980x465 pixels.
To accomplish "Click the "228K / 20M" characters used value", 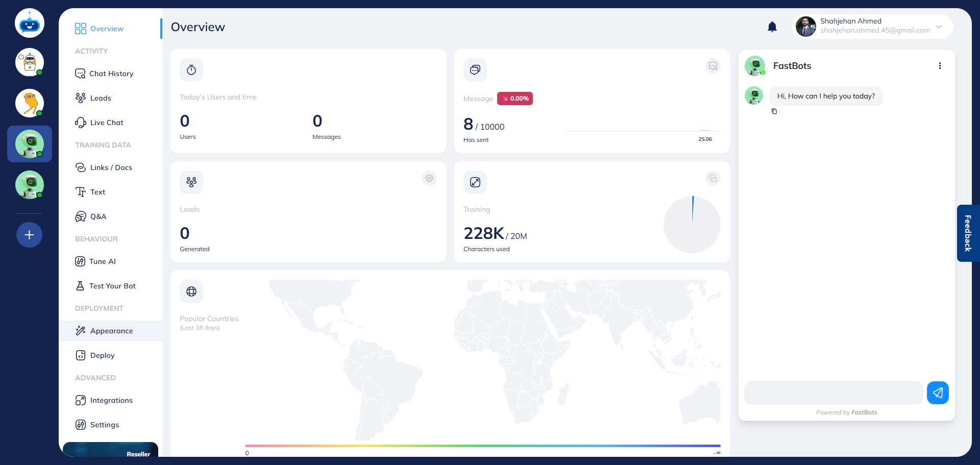I will point(495,233).
